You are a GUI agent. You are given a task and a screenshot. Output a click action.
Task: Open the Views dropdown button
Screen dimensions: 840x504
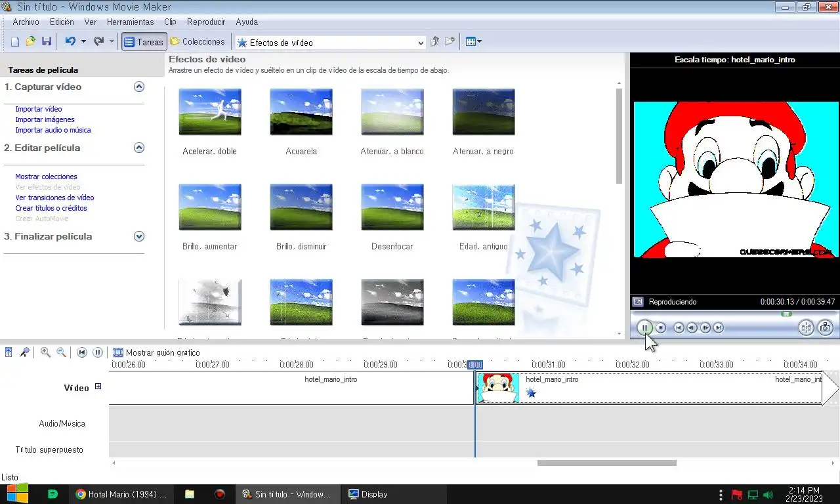473,41
